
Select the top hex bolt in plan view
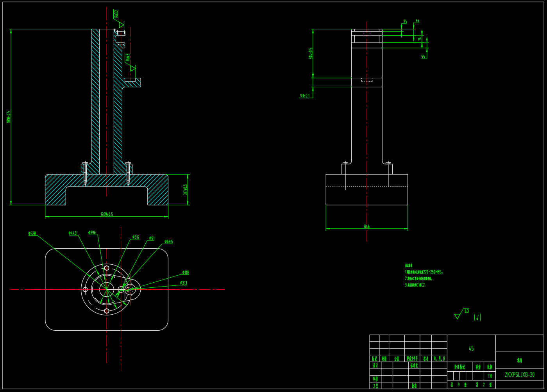(x=107, y=268)
